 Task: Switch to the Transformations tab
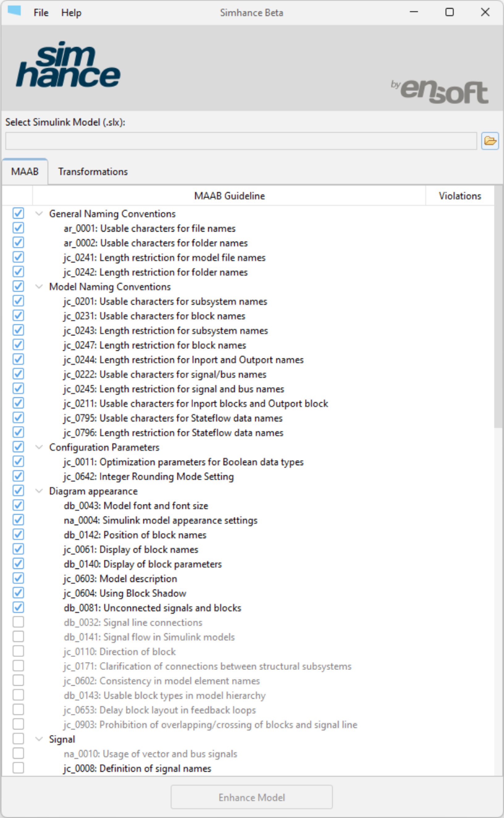[x=93, y=172]
